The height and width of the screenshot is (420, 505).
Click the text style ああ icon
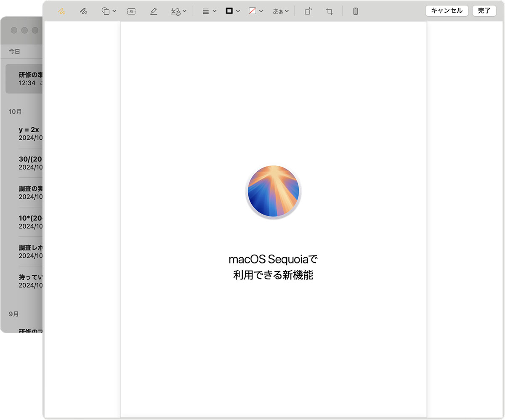point(278,11)
